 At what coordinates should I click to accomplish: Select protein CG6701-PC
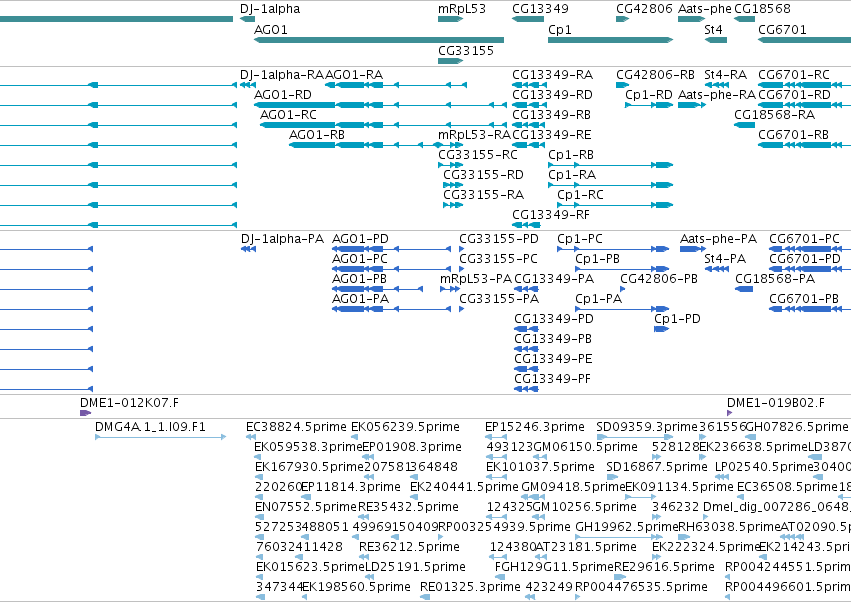(804, 239)
